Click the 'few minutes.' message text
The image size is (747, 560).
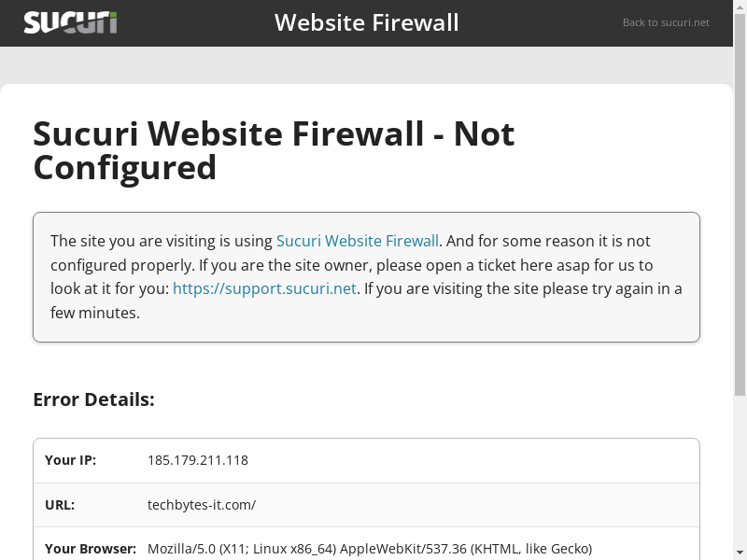(x=95, y=313)
